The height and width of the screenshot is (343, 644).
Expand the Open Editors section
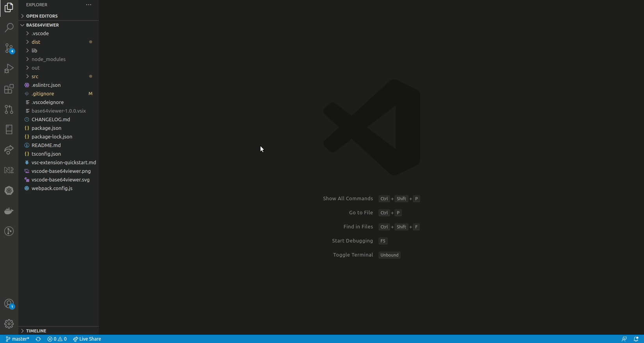coord(59,16)
